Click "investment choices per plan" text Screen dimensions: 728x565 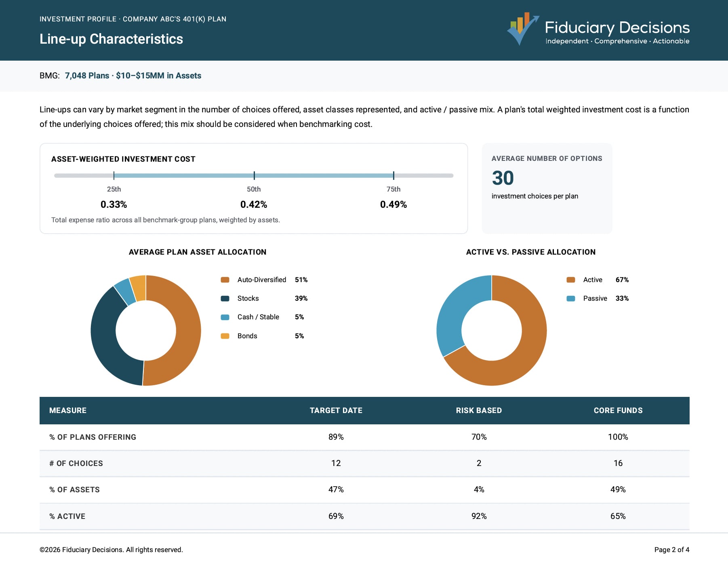(535, 196)
